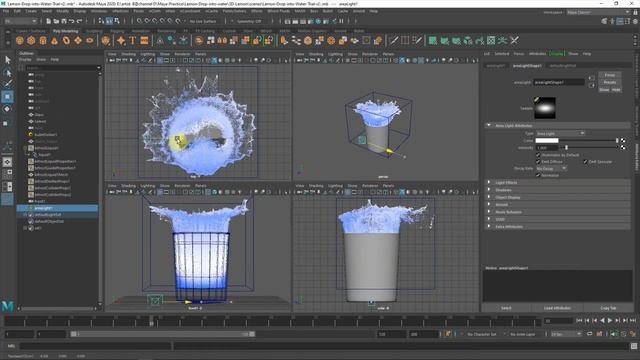Toggle Emit Specular checkbox

pos(585,162)
